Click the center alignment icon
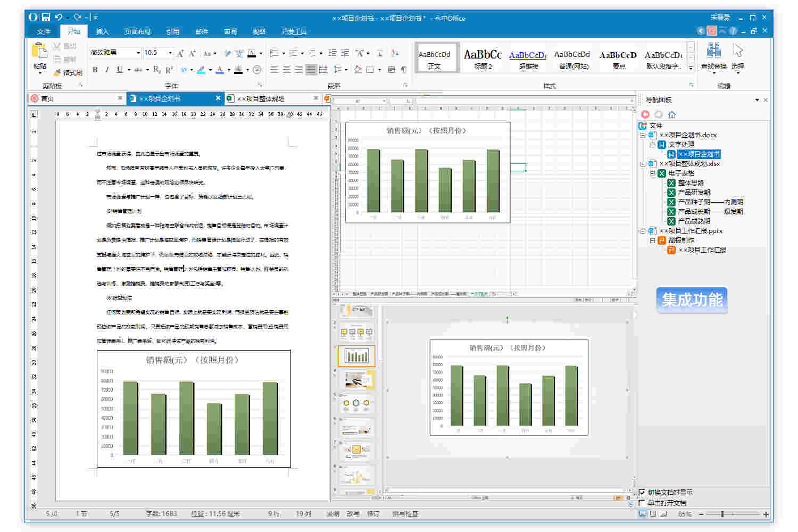Viewport: 798px width, 532px height. click(286, 70)
